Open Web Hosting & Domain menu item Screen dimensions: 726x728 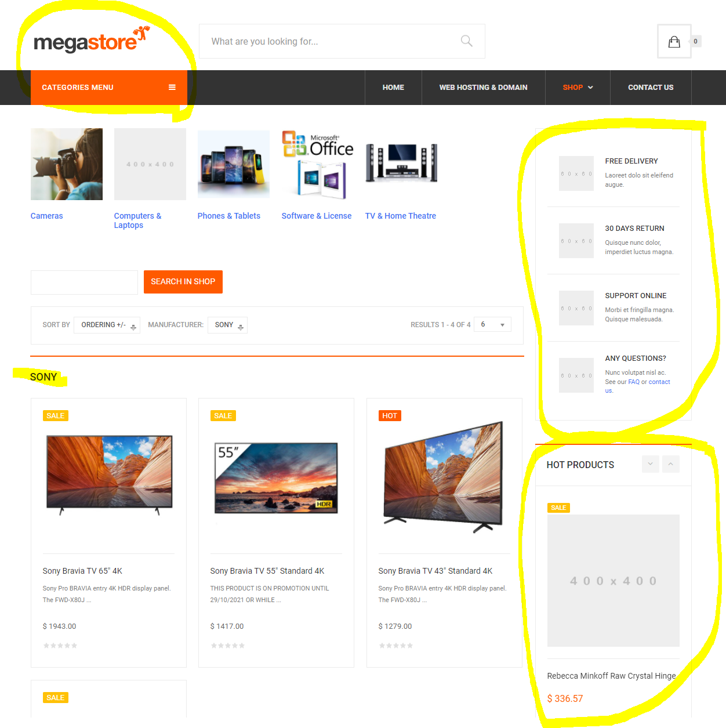(x=483, y=88)
